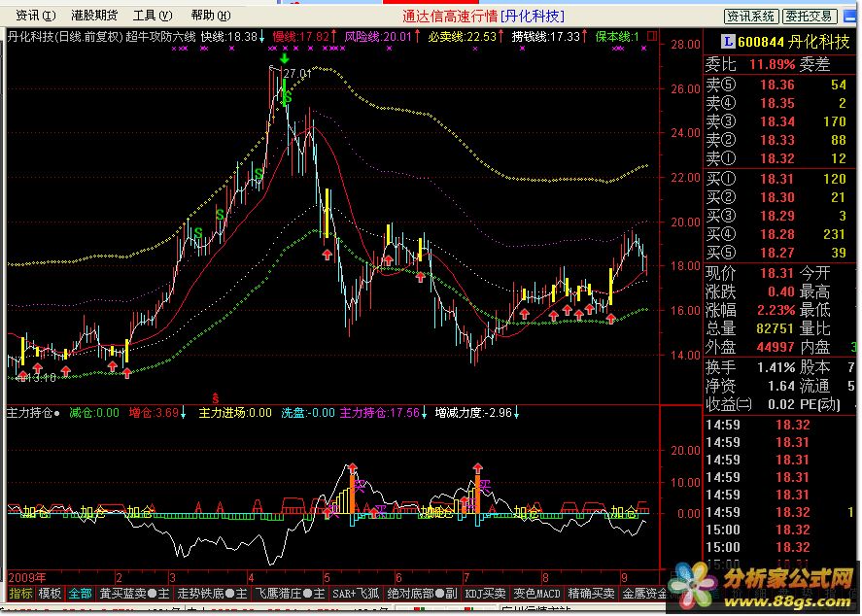Click the last red up arrow in September
This screenshot has width=862, height=616.
pos(610,318)
